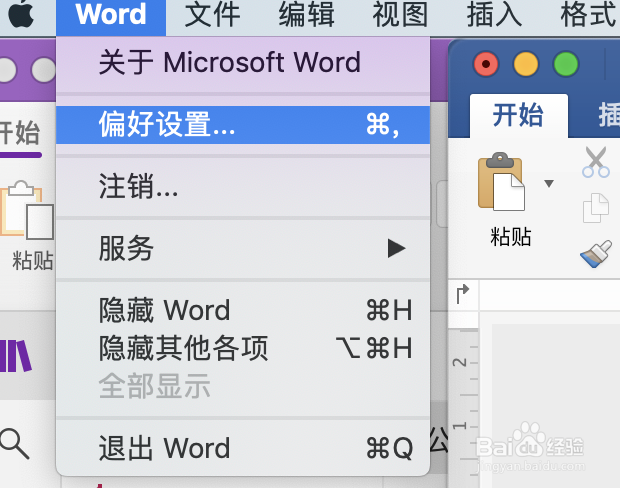Choose 偏好设置... from the Word menu

pos(243,125)
